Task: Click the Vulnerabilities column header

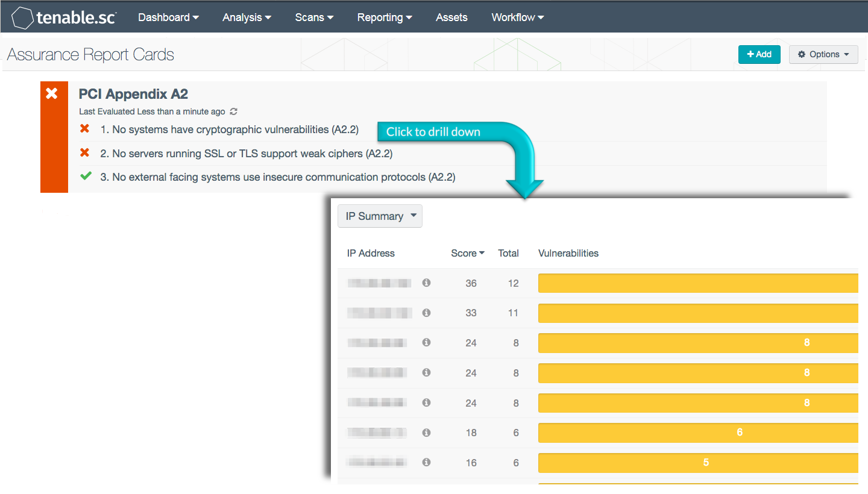Action: 568,253
